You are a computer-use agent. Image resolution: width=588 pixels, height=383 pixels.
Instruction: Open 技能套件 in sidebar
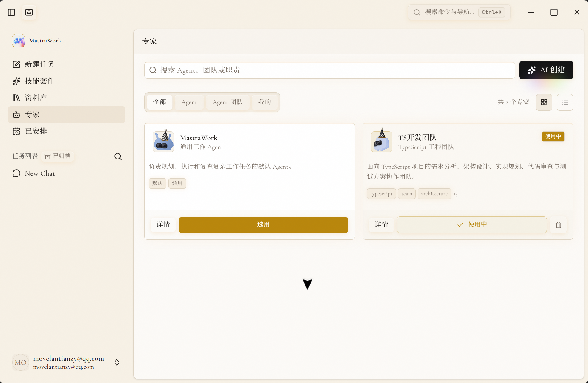[x=66, y=81]
